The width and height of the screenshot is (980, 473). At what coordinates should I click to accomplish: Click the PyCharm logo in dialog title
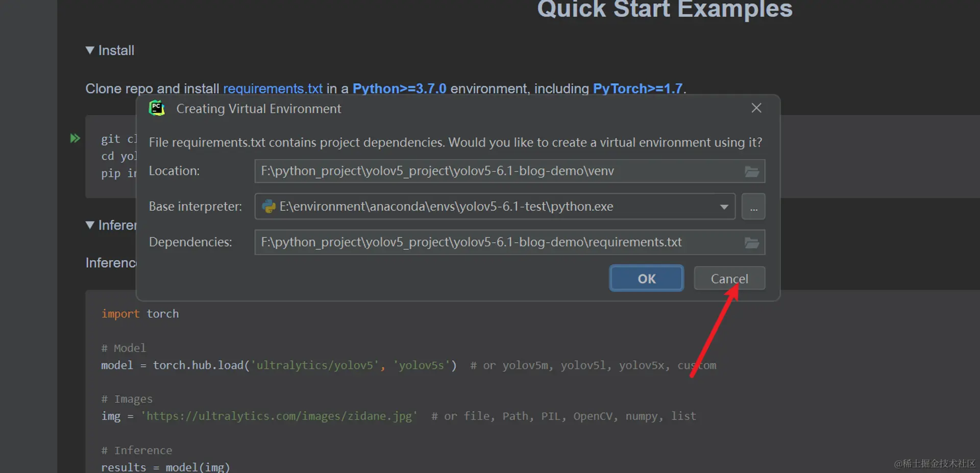[157, 108]
